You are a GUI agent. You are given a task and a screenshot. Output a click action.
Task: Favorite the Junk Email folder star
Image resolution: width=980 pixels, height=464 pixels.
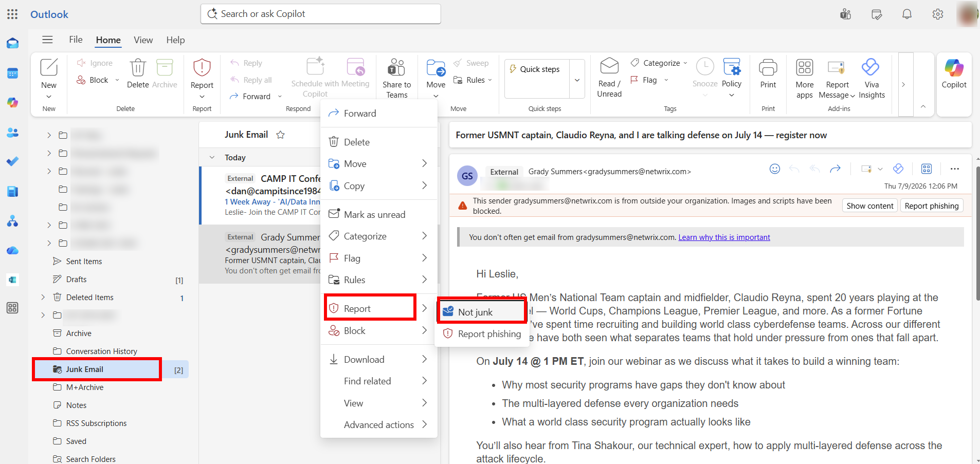click(x=280, y=135)
